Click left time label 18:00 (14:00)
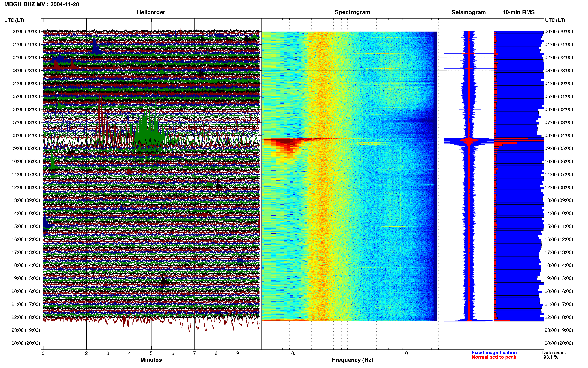The width and height of the screenshot is (588, 368). 26,265
